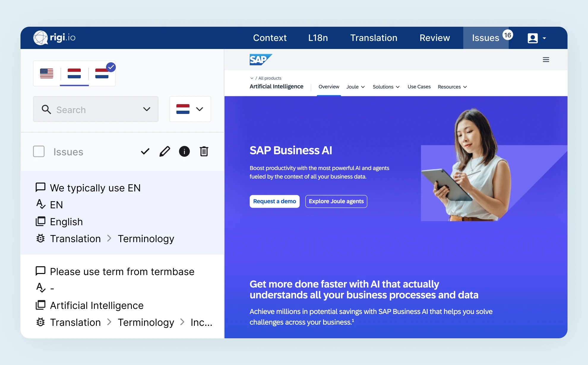Tick the Issues select-all checkbox
588x365 pixels.
(x=39, y=152)
